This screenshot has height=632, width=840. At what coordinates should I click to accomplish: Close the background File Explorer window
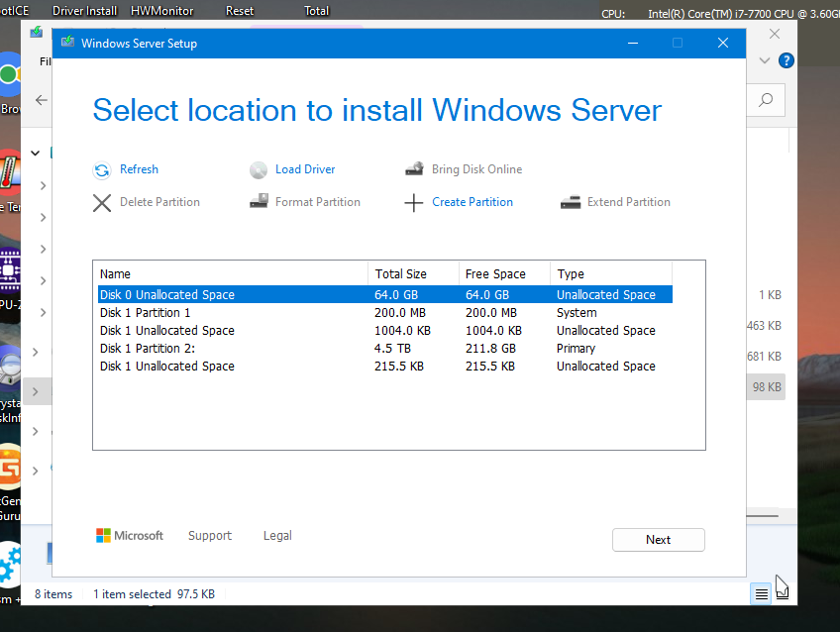775,34
